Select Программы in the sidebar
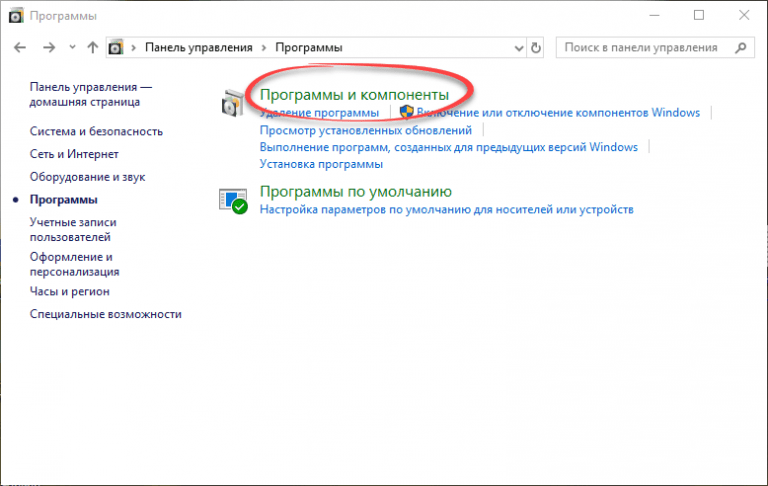This screenshot has height=486, width=768. [x=64, y=199]
